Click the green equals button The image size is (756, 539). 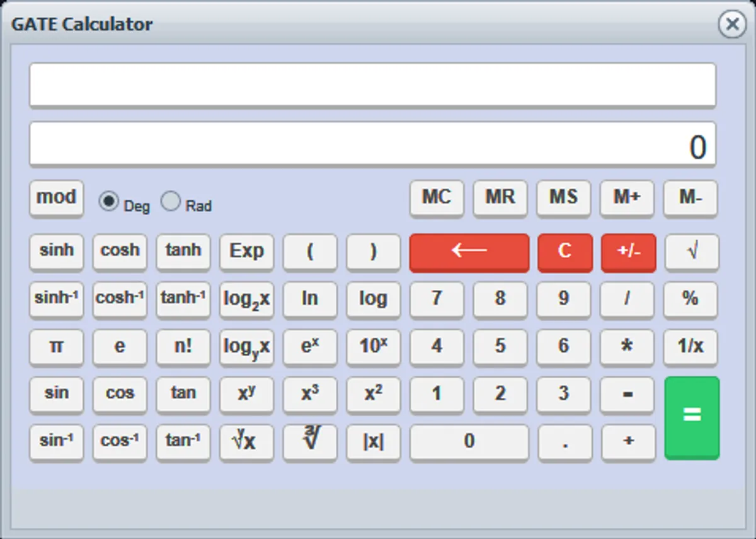pos(691,417)
